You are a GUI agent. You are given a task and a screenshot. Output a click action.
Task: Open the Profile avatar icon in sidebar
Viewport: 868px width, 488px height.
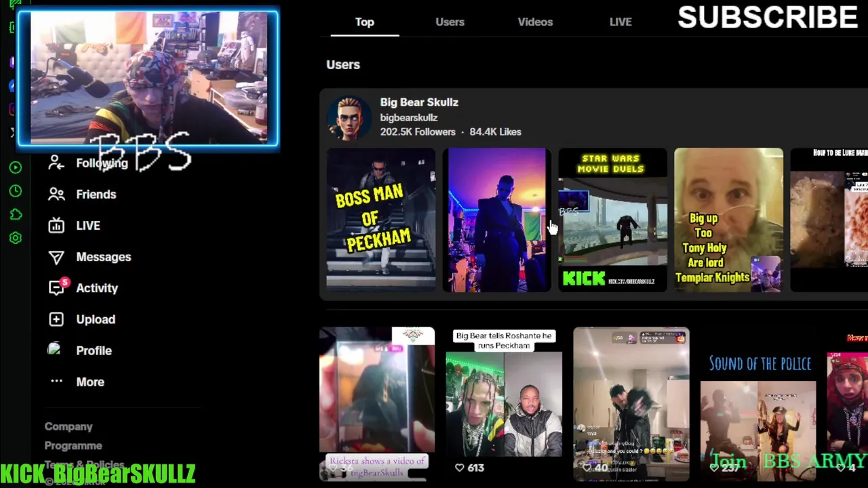pyautogui.click(x=54, y=349)
